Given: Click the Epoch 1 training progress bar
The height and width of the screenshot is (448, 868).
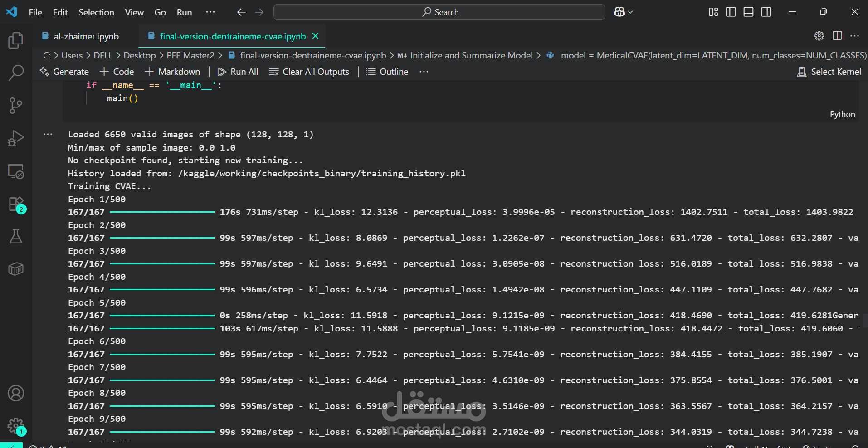Looking at the screenshot, I should (162, 212).
